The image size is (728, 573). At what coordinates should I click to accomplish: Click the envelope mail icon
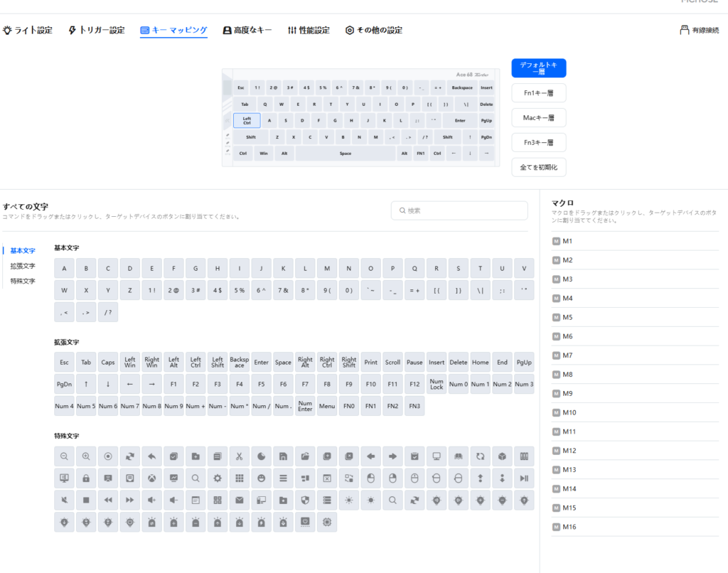240,500
